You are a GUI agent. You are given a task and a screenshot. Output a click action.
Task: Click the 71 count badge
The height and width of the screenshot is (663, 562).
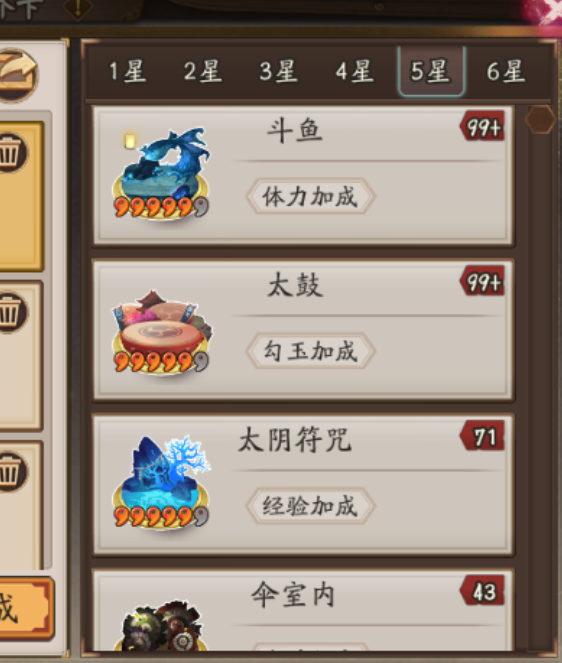point(482,436)
